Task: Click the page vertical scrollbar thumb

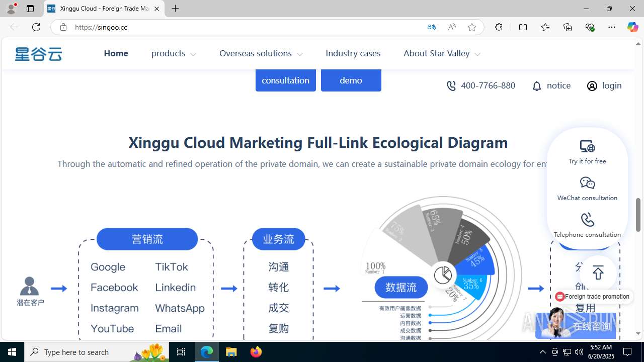Action: [638, 215]
